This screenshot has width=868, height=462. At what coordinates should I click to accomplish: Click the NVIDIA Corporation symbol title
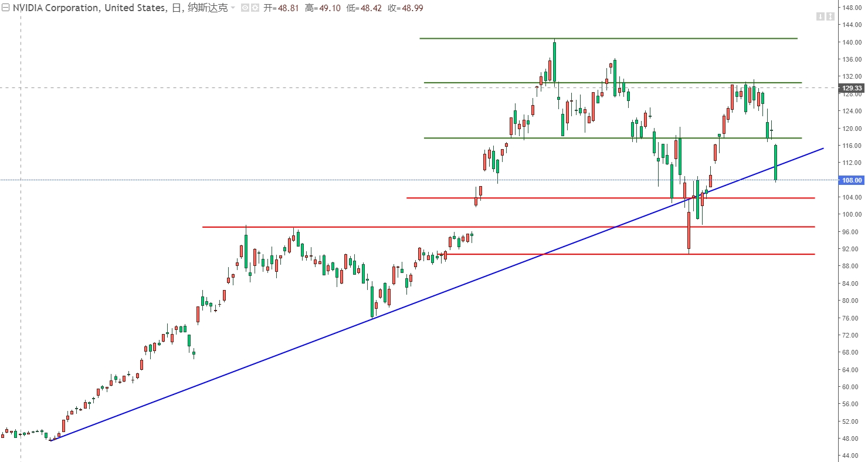(x=87, y=8)
